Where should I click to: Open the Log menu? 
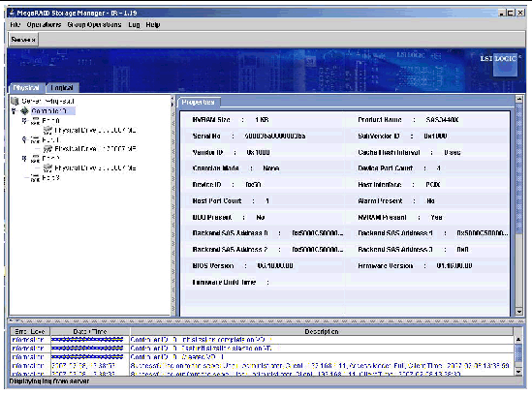coord(134,25)
